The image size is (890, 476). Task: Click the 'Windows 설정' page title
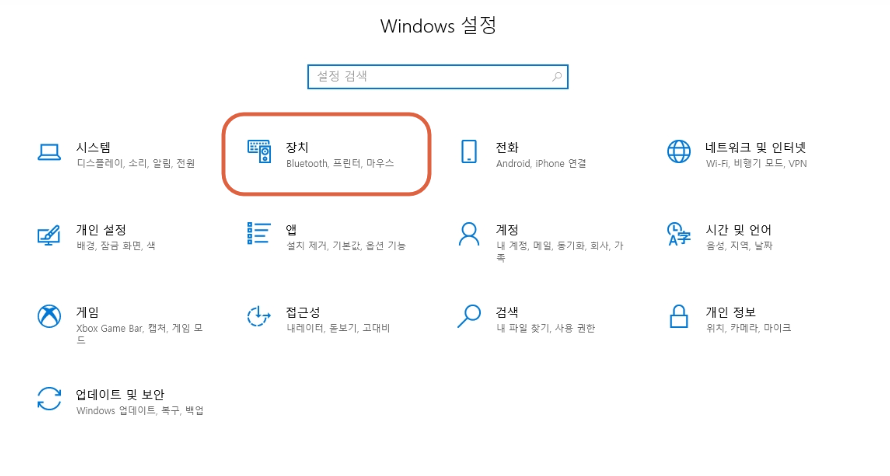point(438,26)
